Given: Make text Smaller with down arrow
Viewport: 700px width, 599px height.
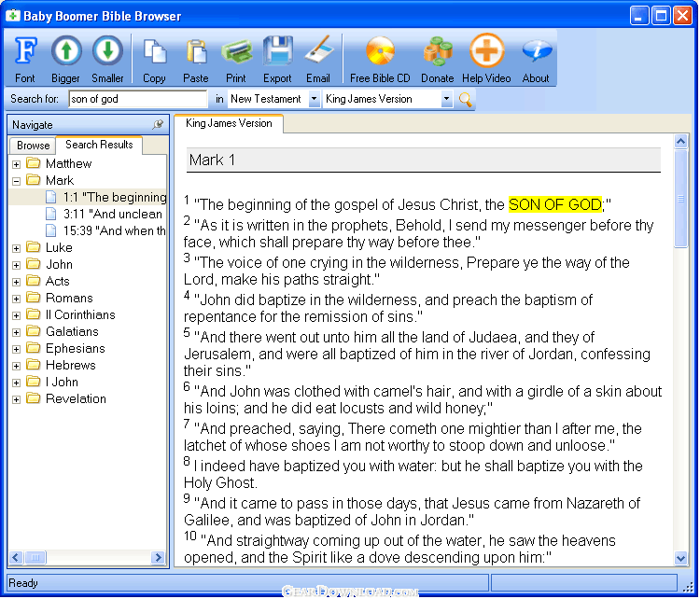Looking at the screenshot, I should coord(107,59).
